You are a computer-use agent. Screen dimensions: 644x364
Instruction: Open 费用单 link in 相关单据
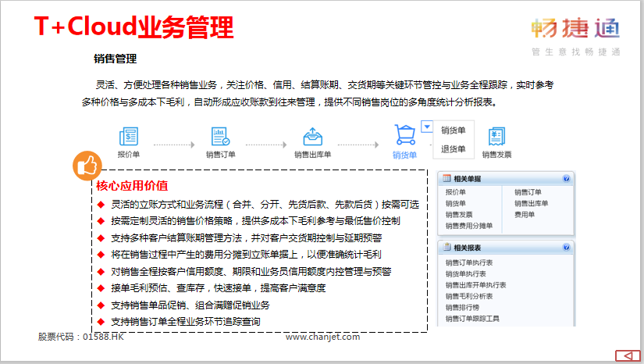click(525, 215)
